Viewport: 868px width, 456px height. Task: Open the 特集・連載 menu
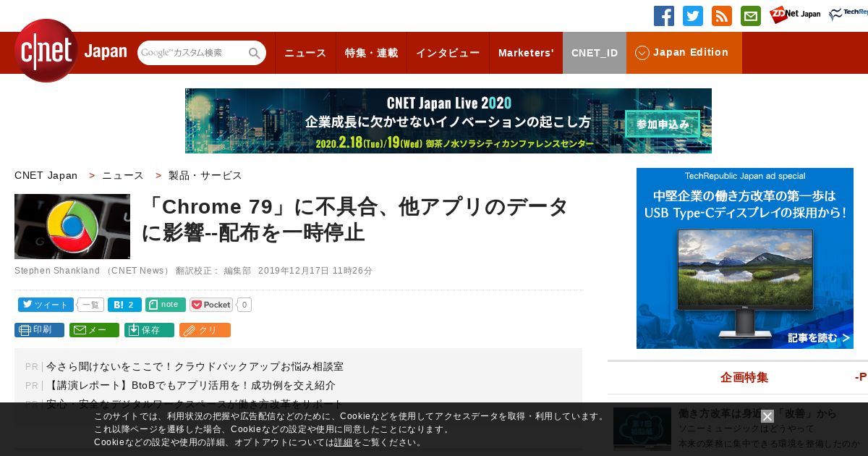tap(371, 53)
